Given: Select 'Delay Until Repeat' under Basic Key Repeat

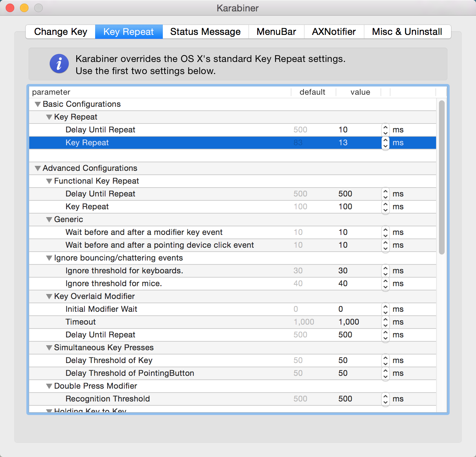Looking at the screenshot, I should coord(233,130).
